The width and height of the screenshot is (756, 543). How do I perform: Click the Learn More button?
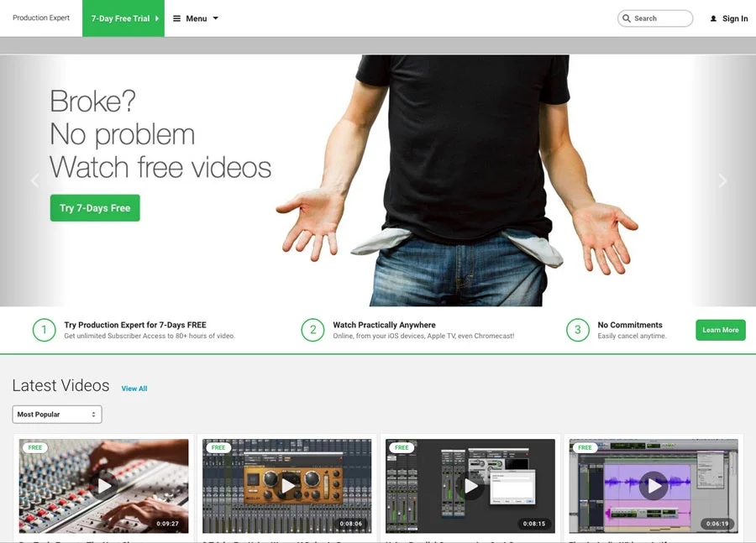721,330
